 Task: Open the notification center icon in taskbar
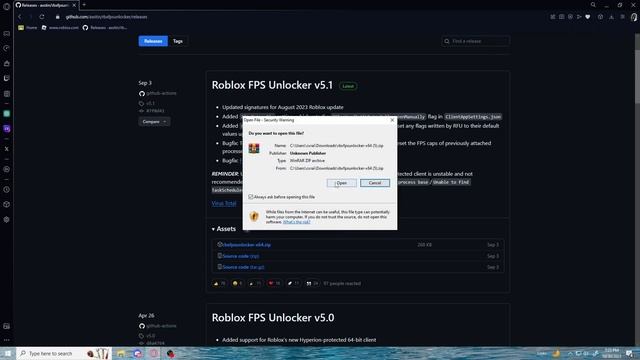tap(630, 353)
